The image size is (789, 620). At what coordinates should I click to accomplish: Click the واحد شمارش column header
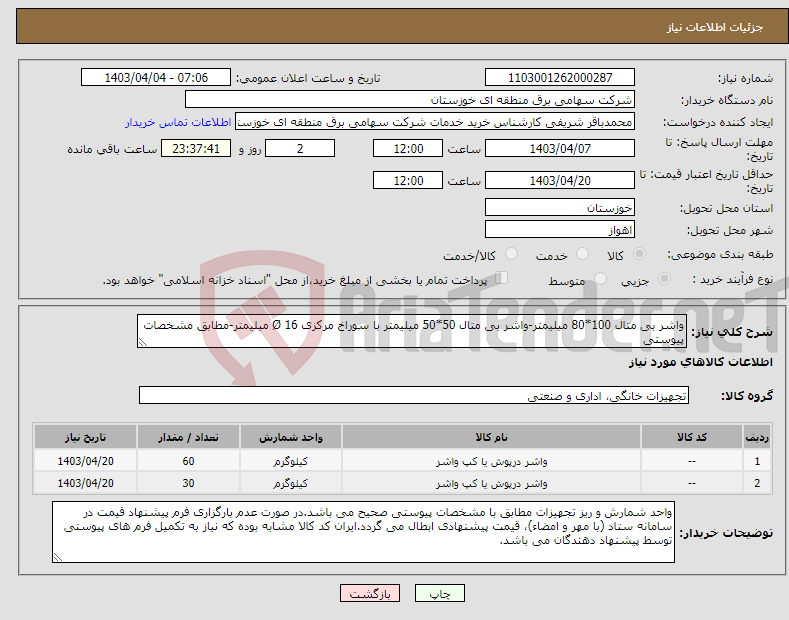point(291,437)
